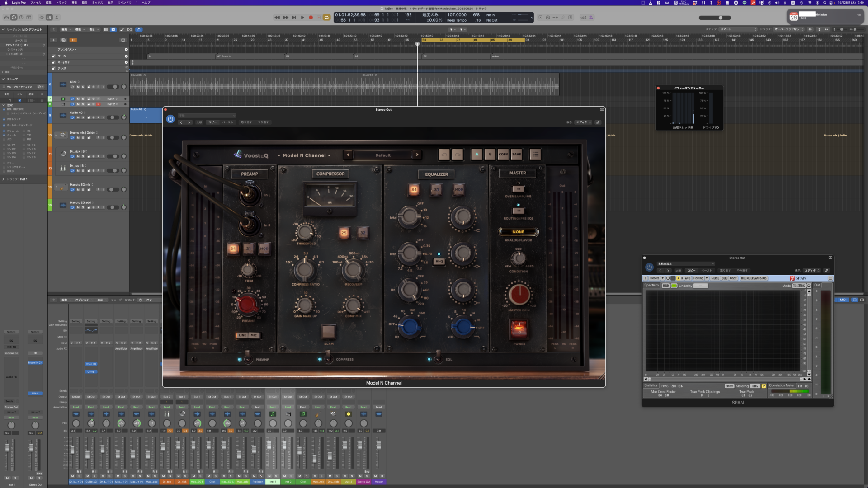Open the NONE Analog Flavor selector
Image resolution: width=868 pixels, height=488 pixels.
[519, 232]
